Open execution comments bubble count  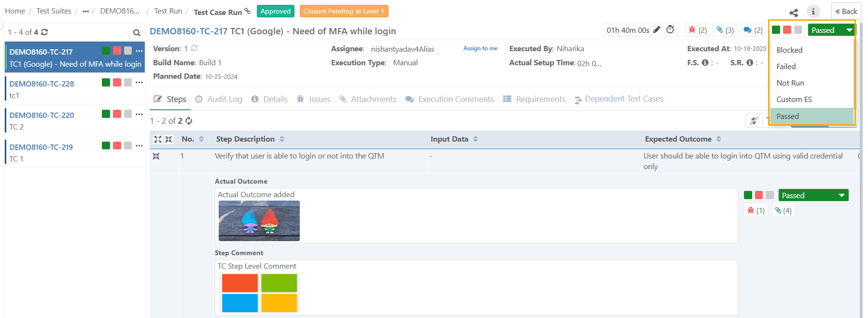753,30
